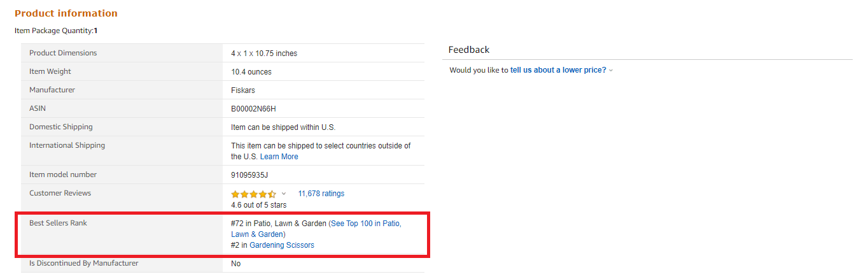The image size is (868, 279).
Task: Open the Gardening Scissors category link
Action: point(282,245)
